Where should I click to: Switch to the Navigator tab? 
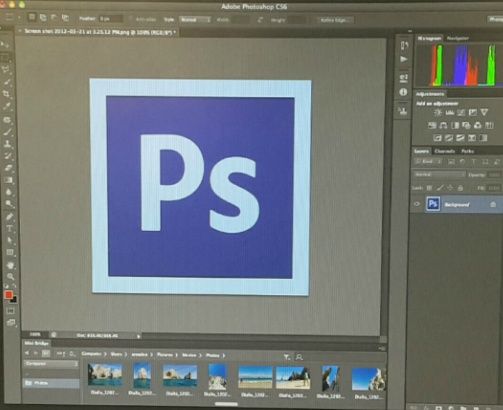458,38
